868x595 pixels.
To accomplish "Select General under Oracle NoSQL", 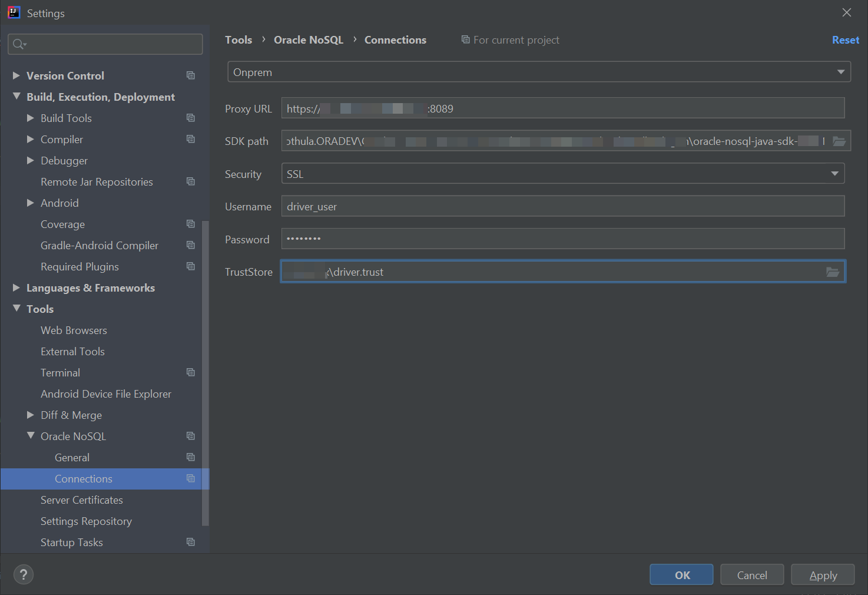I will pos(72,458).
